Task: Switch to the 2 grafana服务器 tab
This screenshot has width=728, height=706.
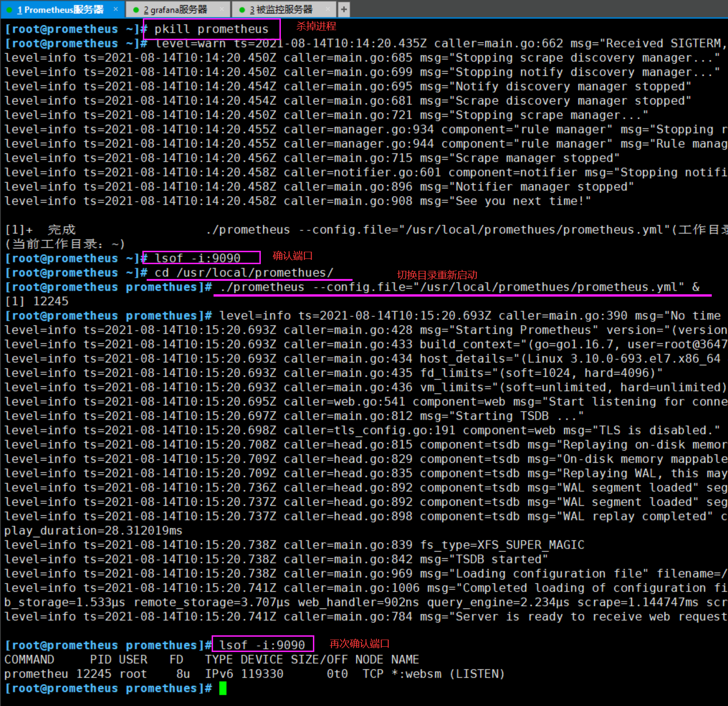Action: pos(178,10)
